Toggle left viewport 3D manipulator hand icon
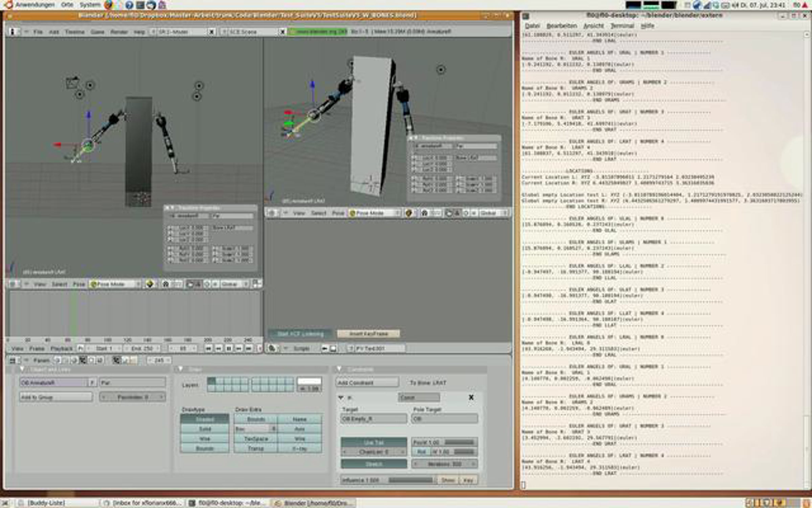The image size is (812, 508). click(190, 284)
